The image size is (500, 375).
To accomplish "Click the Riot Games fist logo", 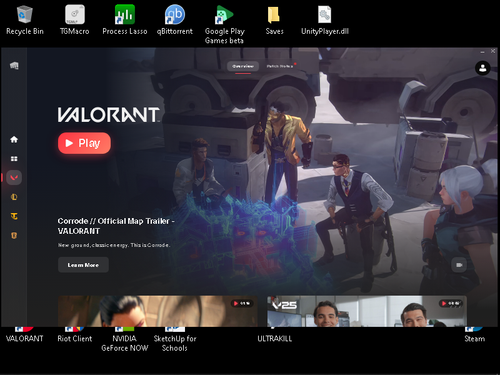I will [x=14, y=66].
